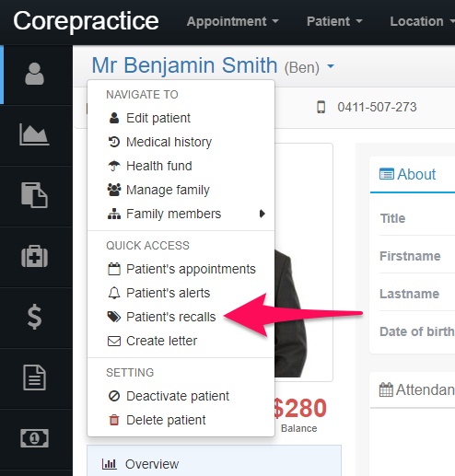The width and height of the screenshot is (455, 476).
Task: Select Medical history entry
Action: point(181,142)
